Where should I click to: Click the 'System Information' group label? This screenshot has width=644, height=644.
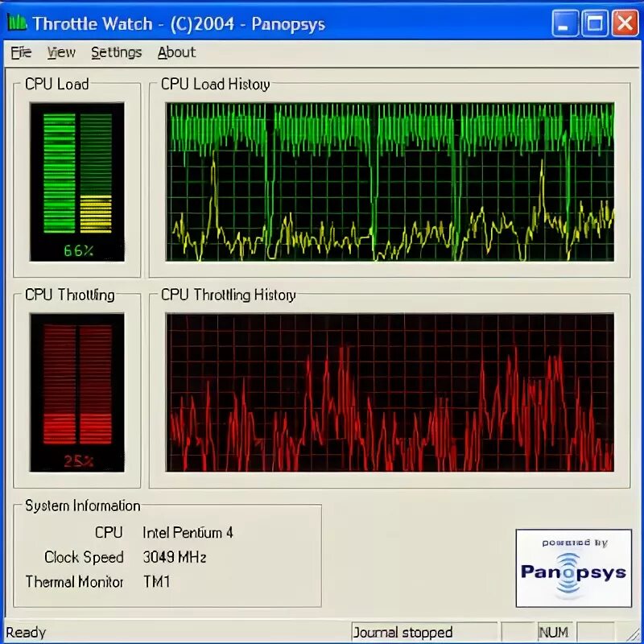(x=83, y=506)
